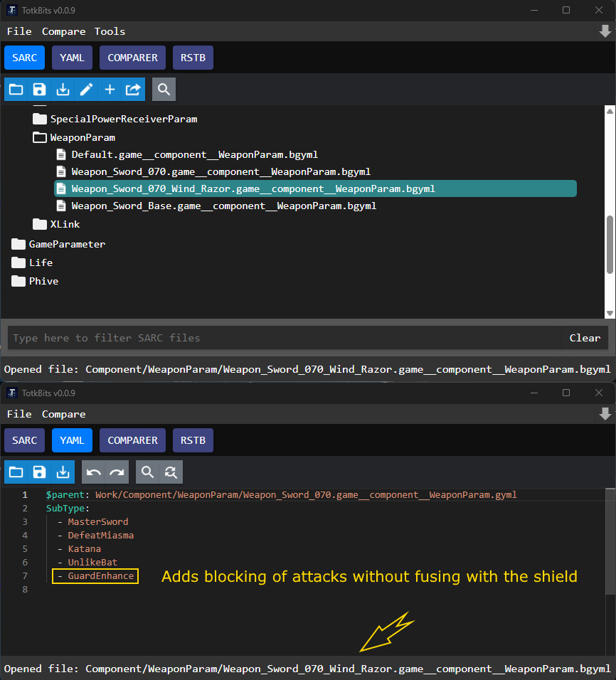616x680 pixels.
Task: Open the Tools menu
Action: point(110,31)
